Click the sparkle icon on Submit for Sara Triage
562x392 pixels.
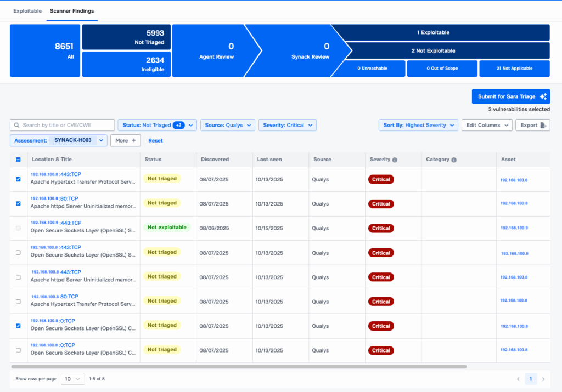[543, 96]
